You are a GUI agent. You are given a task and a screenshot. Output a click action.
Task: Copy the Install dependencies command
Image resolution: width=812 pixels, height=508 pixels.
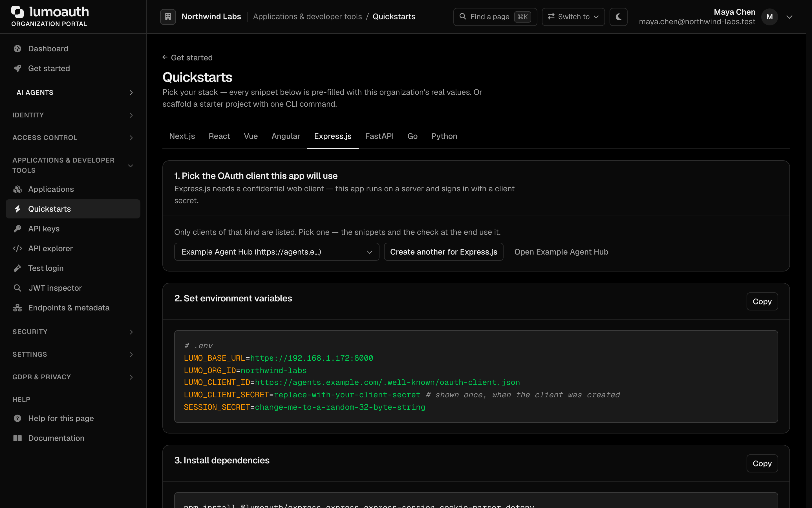coord(762,463)
